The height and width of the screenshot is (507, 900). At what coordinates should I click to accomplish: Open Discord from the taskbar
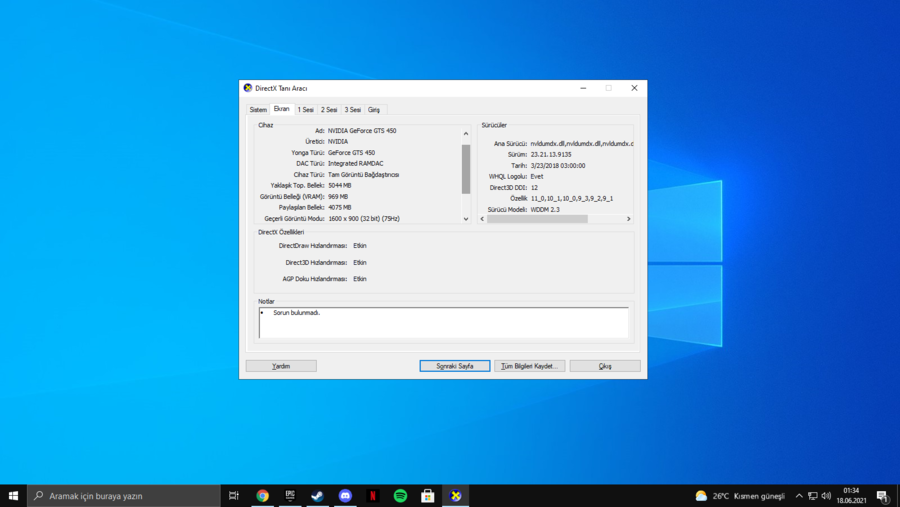pos(345,496)
